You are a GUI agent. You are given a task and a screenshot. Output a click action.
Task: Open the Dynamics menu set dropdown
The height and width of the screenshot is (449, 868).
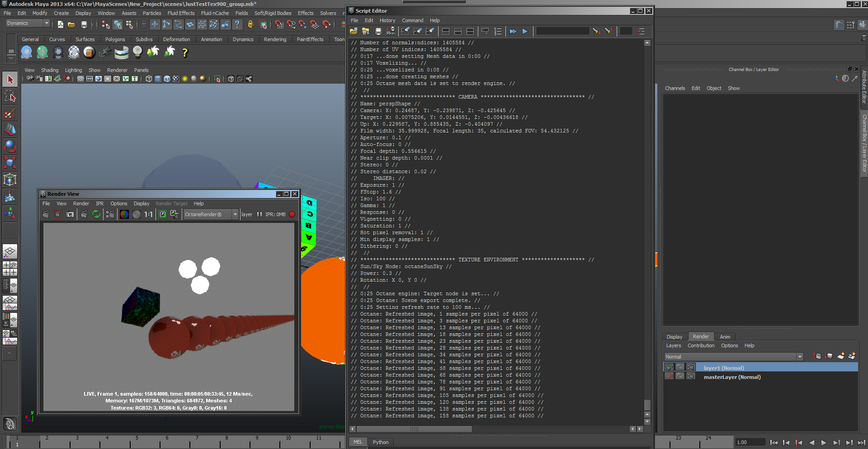pyautogui.click(x=28, y=23)
